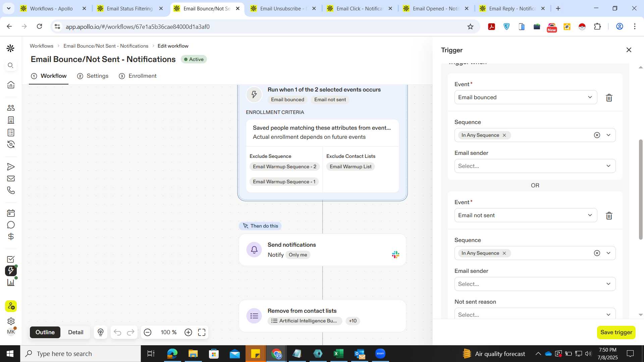The image size is (644, 362).
Task: Click the +10 more lists badge
Action: [353, 321]
